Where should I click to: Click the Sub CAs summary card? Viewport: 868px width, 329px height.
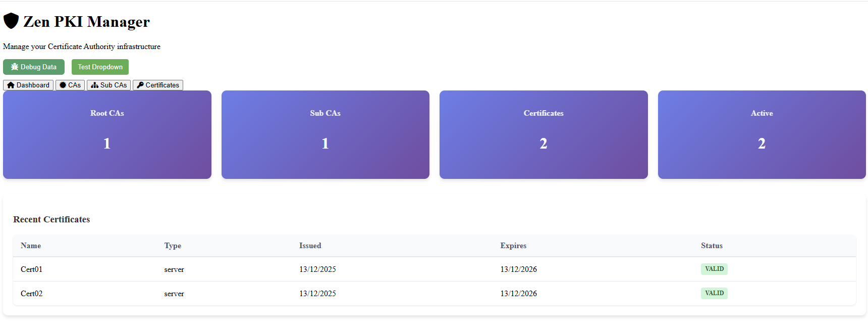click(x=325, y=134)
